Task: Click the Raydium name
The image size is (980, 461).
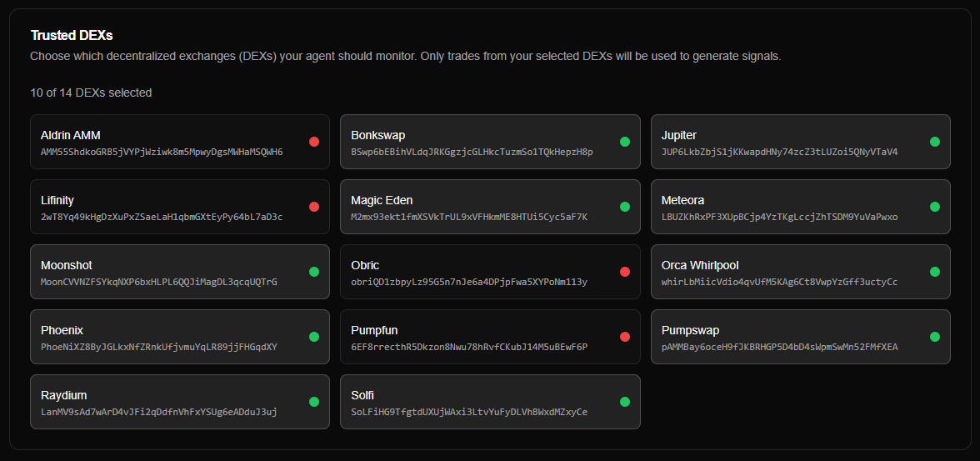Action: 63,395
